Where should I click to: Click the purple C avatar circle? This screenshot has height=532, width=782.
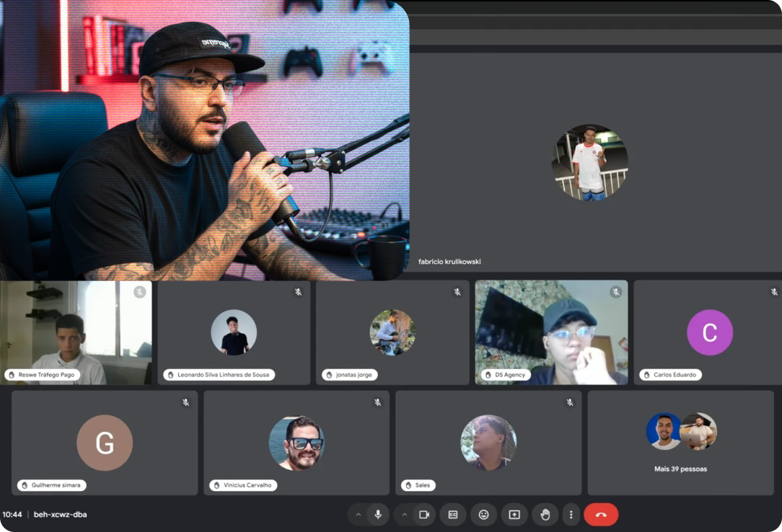709,332
